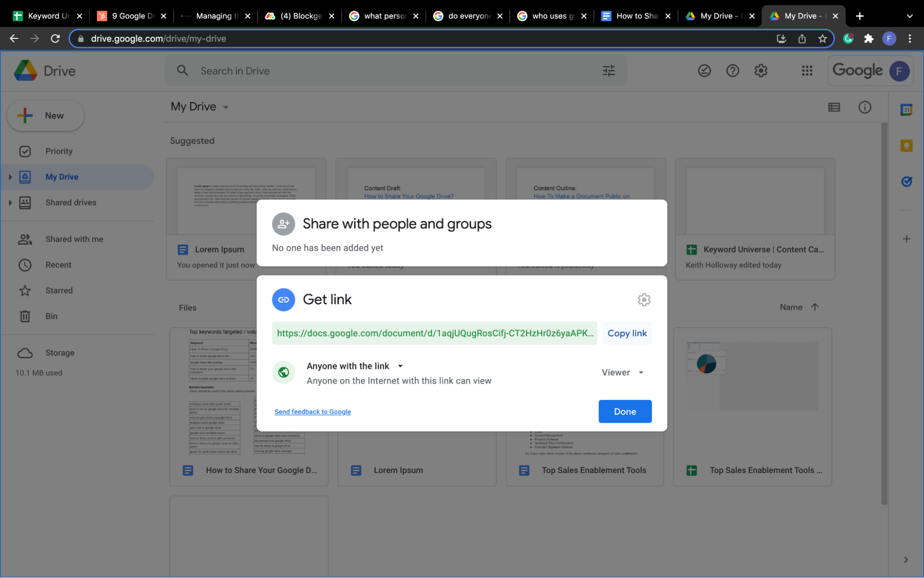Click the page vertical scrollbar
Image resolution: width=924 pixels, height=578 pixels.
tap(884, 314)
